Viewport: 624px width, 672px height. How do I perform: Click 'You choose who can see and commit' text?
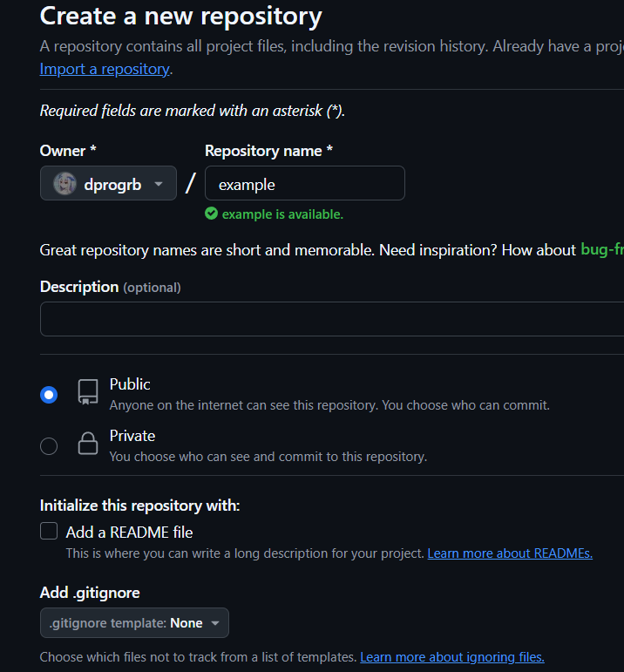pyautogui.click(x=268, y=457)
